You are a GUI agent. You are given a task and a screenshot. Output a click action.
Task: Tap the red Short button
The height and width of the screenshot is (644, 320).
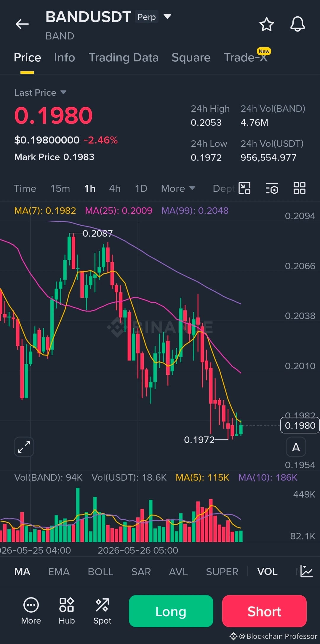[264, 611]
